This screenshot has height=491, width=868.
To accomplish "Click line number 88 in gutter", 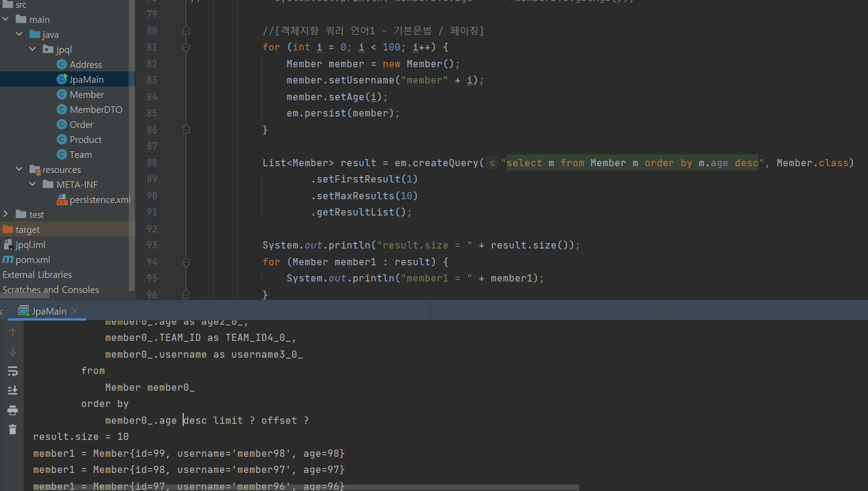I will pyautogui.click(x=151, y=163).
